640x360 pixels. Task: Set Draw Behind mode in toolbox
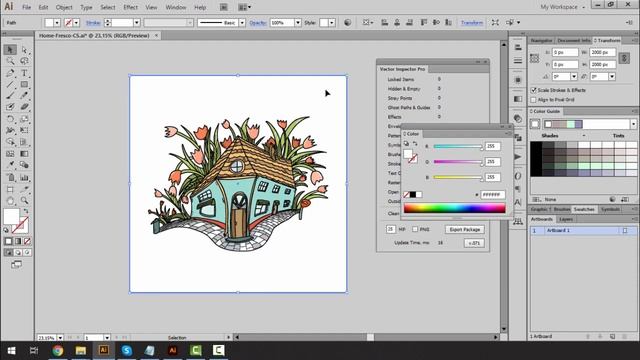[18, 253]
